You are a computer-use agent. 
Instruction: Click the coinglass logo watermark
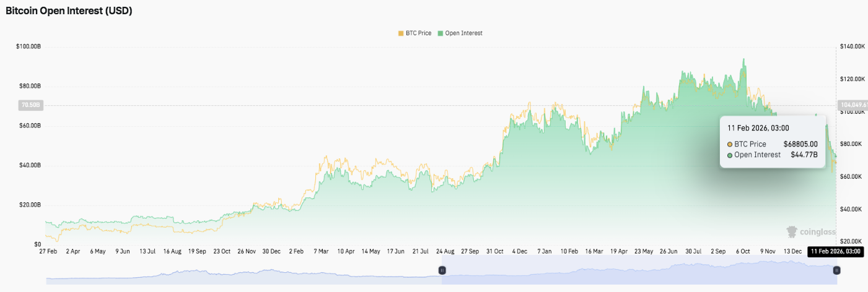(x=809, y=231)
